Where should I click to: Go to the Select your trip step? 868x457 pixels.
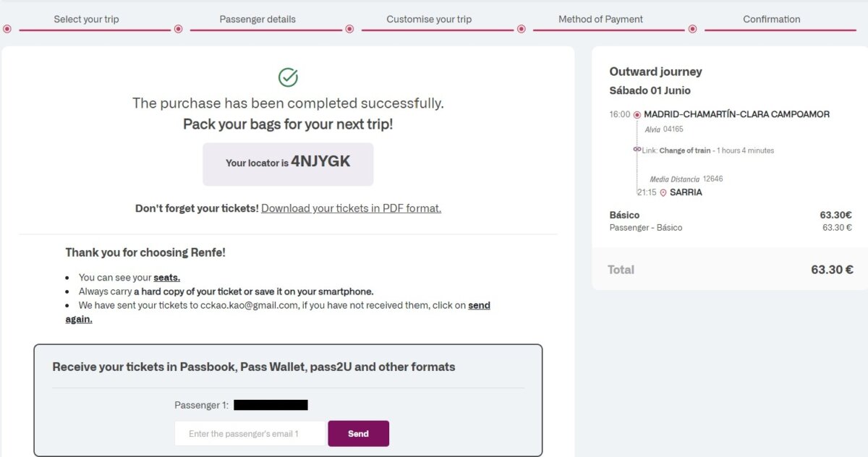[x=86, y=20]
